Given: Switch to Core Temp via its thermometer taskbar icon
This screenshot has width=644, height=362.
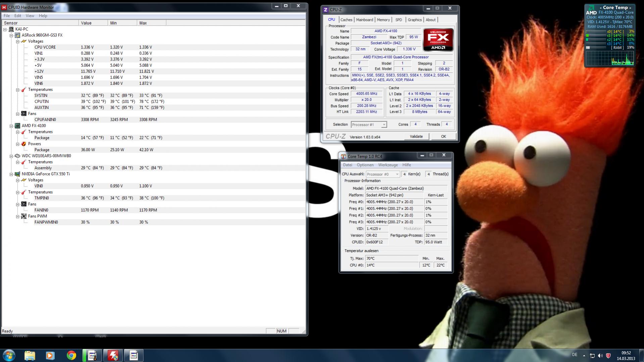Looking at the screenshot, I should pyautogui.click(x=92, y=355).
